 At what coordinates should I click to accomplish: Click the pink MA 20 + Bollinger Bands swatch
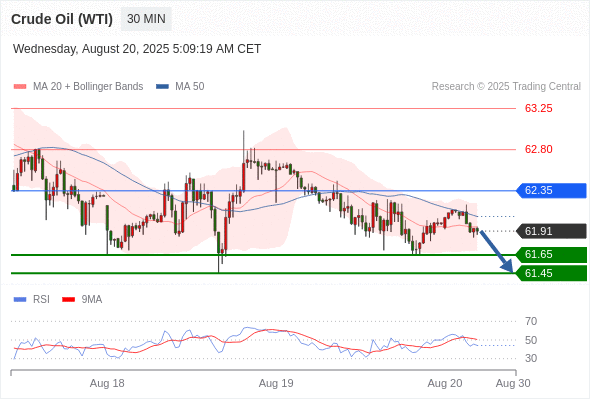(x=20, y=87)
